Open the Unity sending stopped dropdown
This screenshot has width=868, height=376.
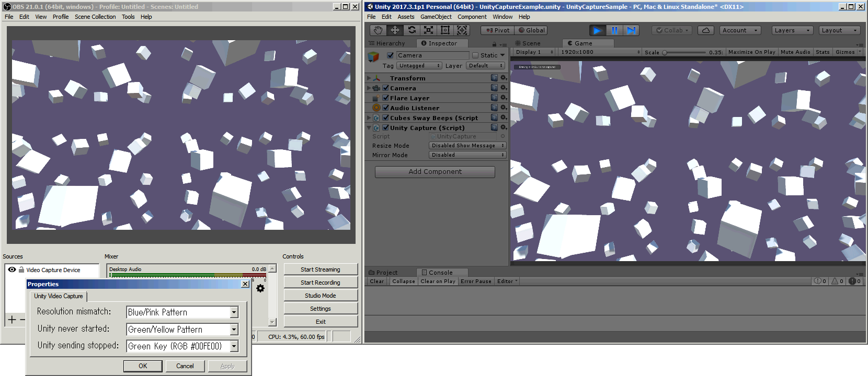[x=182, y=346]
